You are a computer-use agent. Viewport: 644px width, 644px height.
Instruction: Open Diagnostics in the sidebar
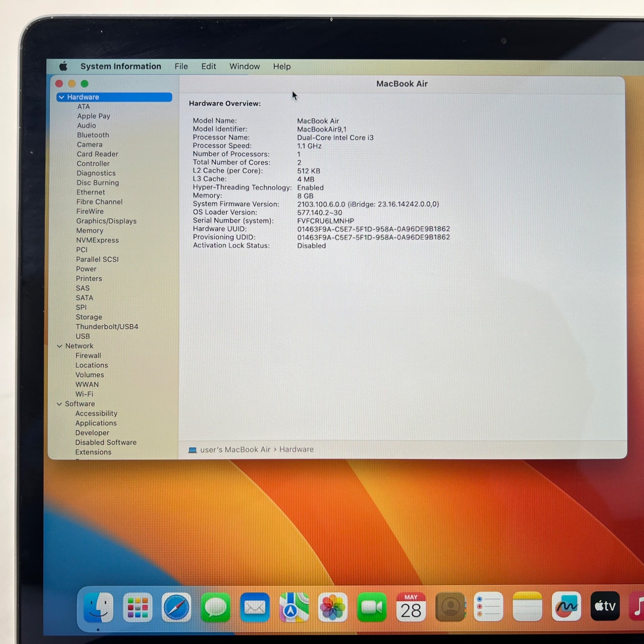[x=96, y=173]
